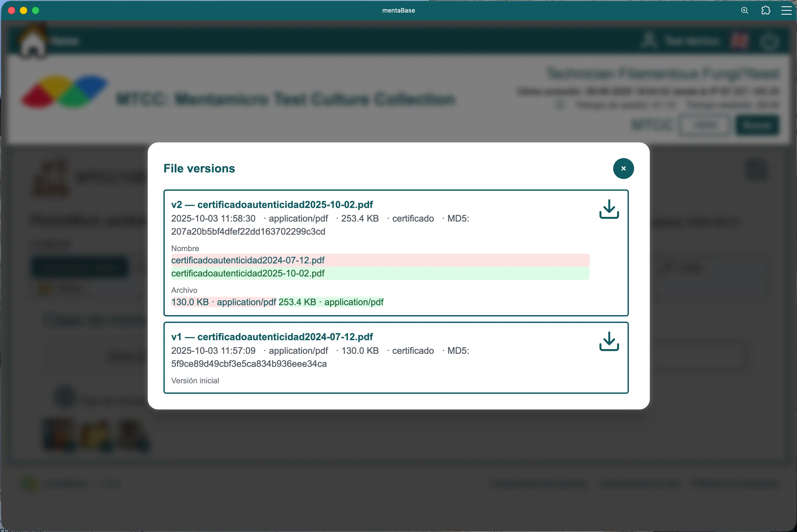
Task: Select the red removed filename line
Action: pyautogui.click(x=248, y=260)
